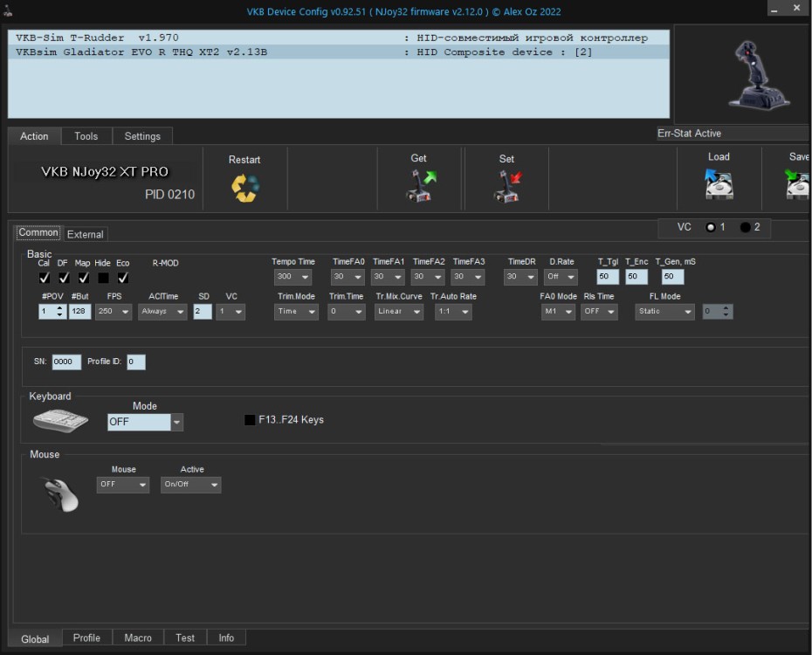
Task: Expand the Keyboard Mode dropdown
Action: 177,422
